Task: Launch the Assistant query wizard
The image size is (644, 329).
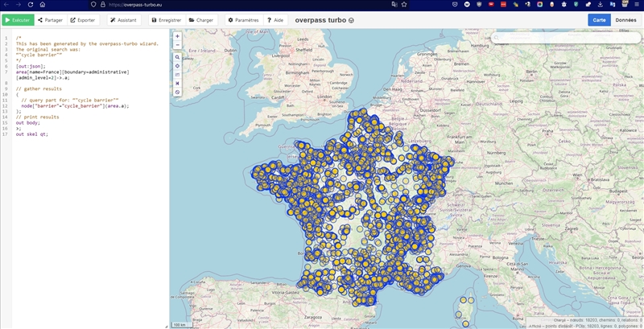Action: pos(123,19)
